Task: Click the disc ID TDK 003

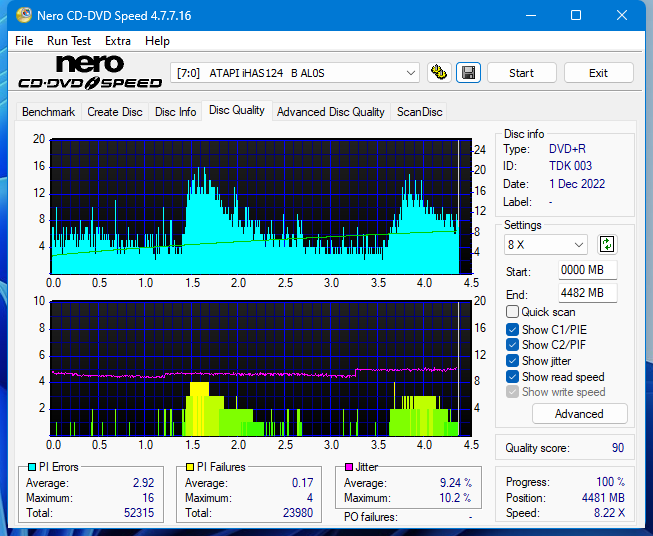Action: [x=570, y=166]
